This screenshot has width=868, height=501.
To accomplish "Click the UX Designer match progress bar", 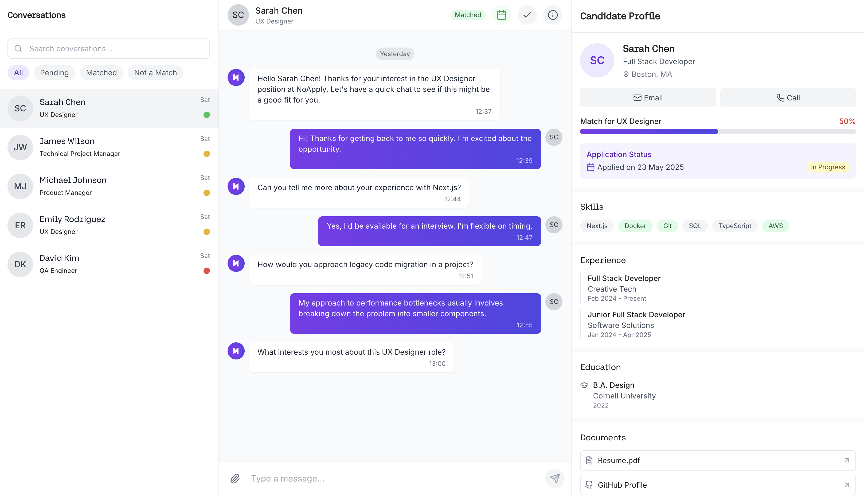I will 717,131.
